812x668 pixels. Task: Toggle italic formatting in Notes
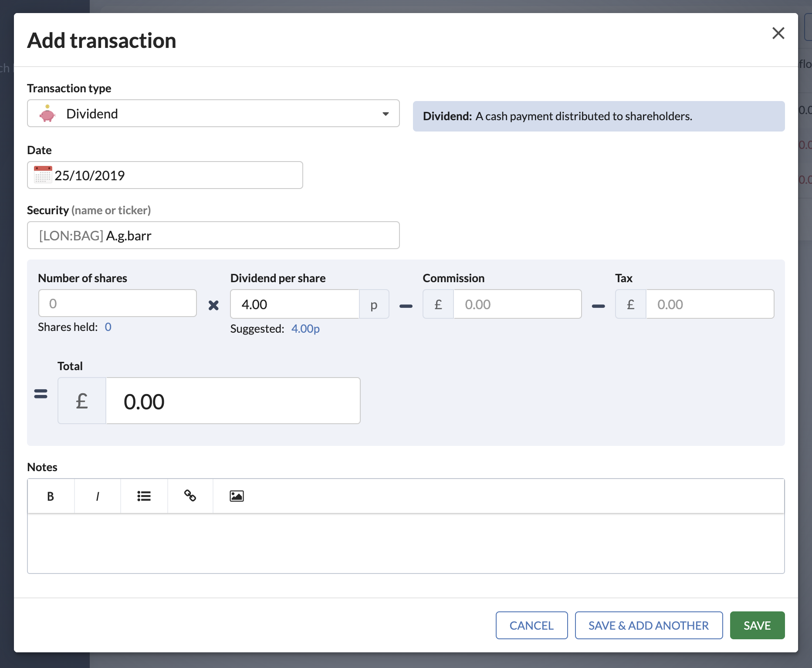(98, 496)
